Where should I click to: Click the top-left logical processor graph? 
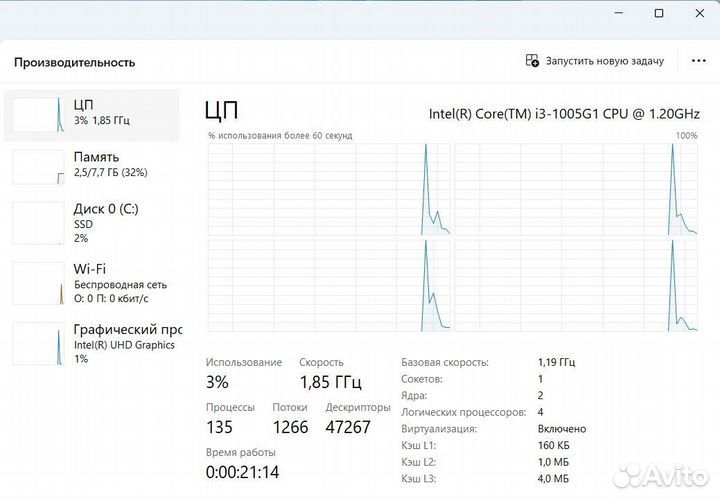pyautogui.click(x=329, y=189)
